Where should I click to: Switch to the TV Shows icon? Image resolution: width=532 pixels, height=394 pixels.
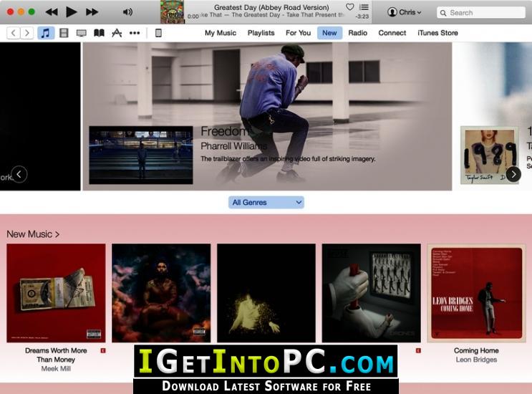click(x=82, y=33)
